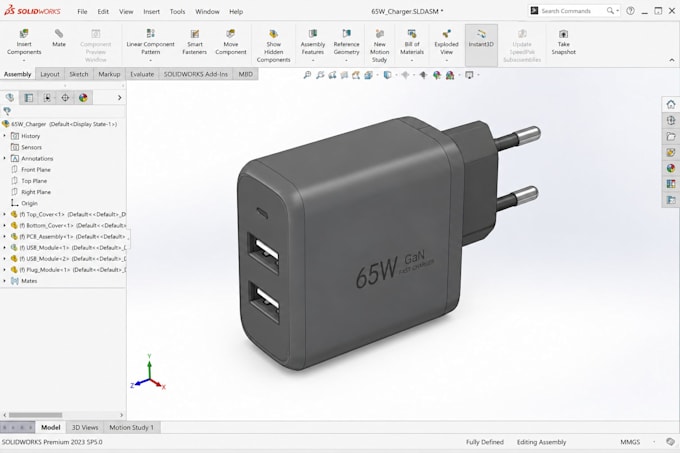This screenshot has height=453, width=680.
Task: Activate the Move Component tool
Action: pos(231,42)
